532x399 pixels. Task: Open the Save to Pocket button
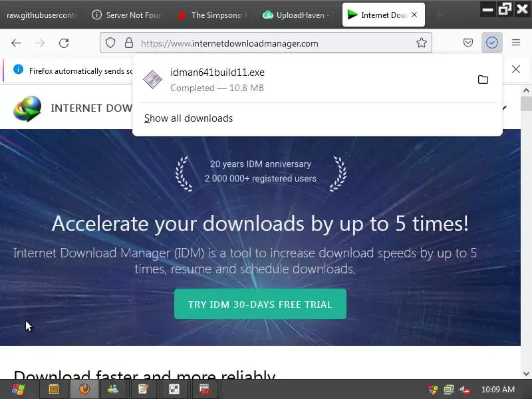[x=468, y=43]
